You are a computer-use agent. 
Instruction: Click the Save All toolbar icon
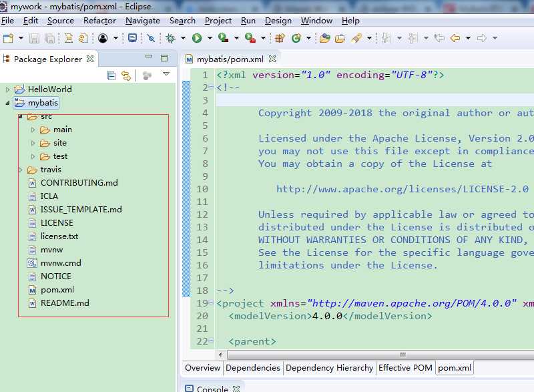point(49,38)
